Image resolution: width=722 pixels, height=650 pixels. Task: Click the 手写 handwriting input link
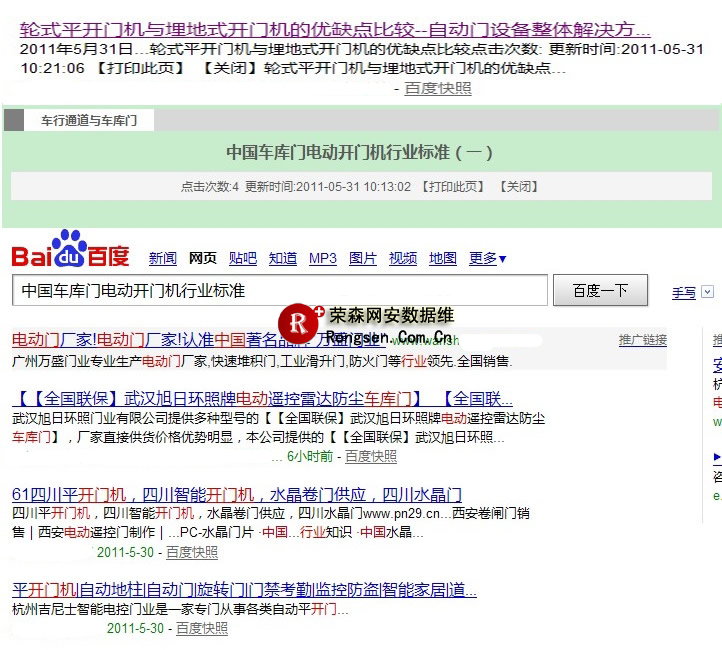point(684,293)
